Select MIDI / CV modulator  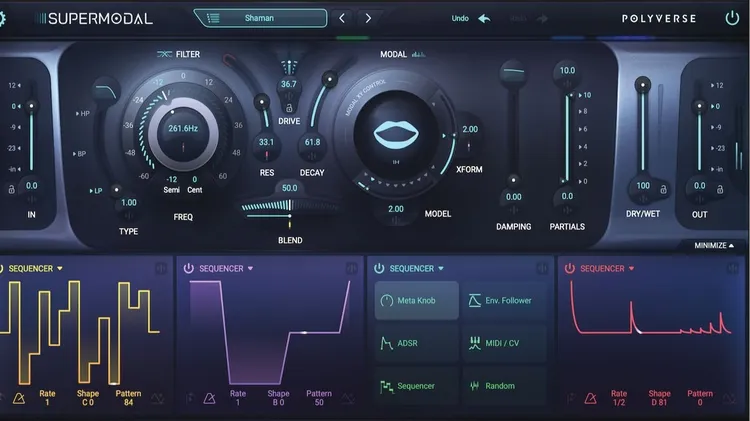[x=505, y=343]
